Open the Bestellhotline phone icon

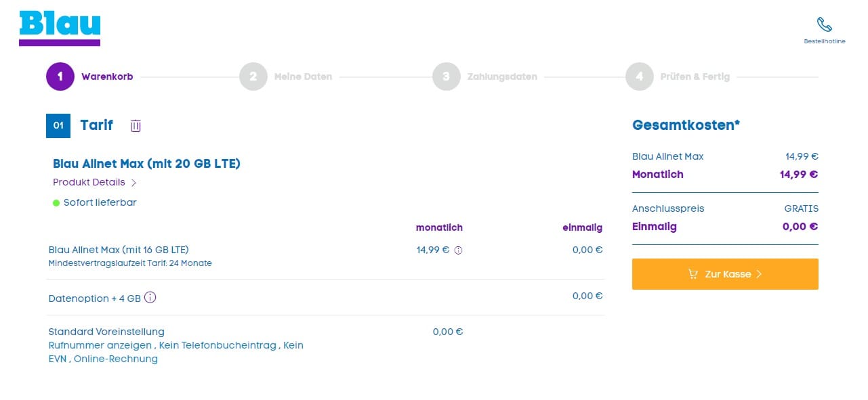click(x=824, y=25)
